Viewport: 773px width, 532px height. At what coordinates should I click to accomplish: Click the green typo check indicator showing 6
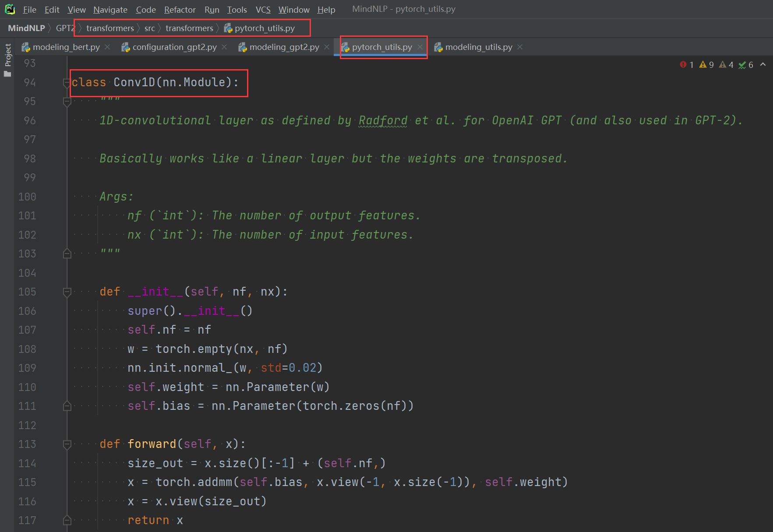[746, 65]
